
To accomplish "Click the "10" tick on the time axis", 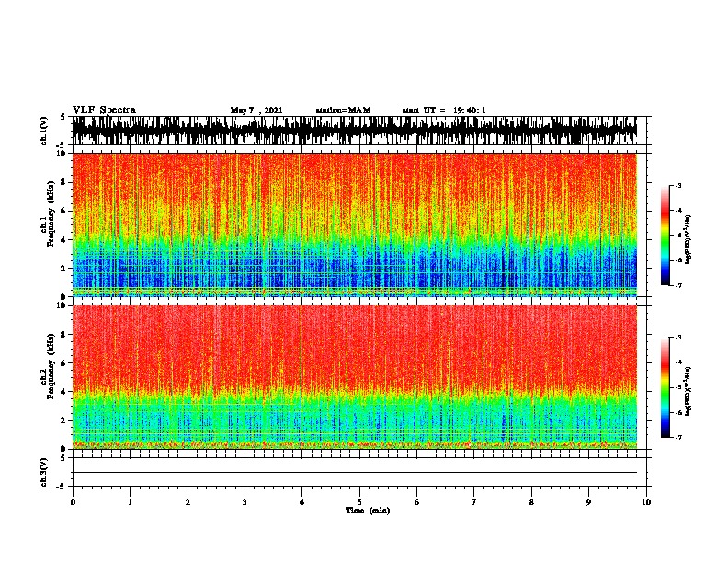I will point(646,502).
